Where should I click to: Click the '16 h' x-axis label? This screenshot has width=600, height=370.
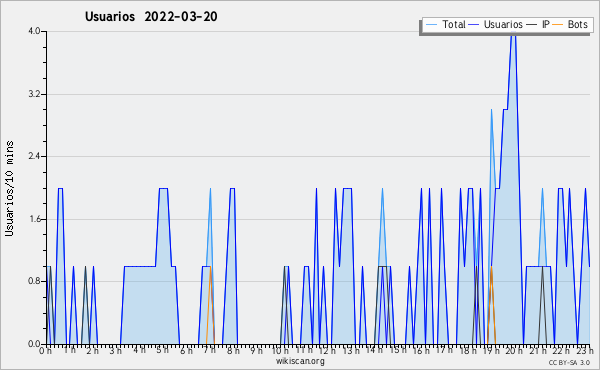click(421, 351)
